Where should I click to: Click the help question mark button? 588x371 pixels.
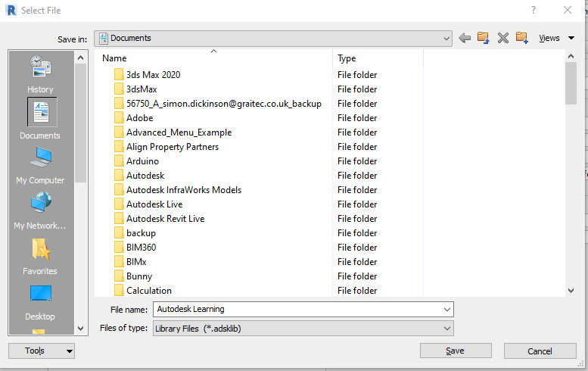(x=534, y=10)
